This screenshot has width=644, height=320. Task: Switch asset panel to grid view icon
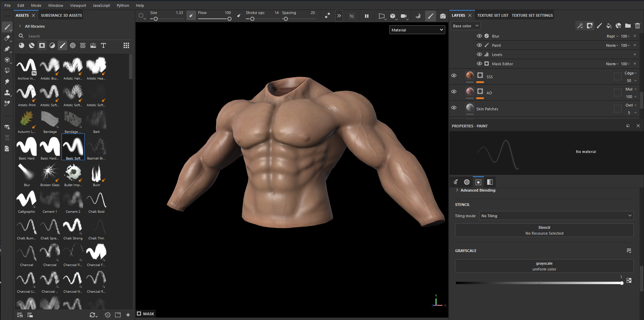(x=126, y=45)
